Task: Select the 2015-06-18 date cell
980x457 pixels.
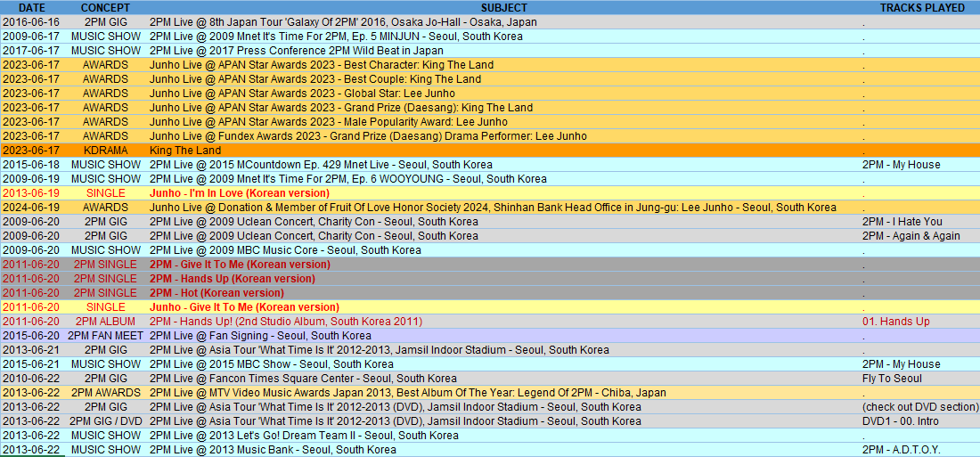Action: [x=31, y=165]
